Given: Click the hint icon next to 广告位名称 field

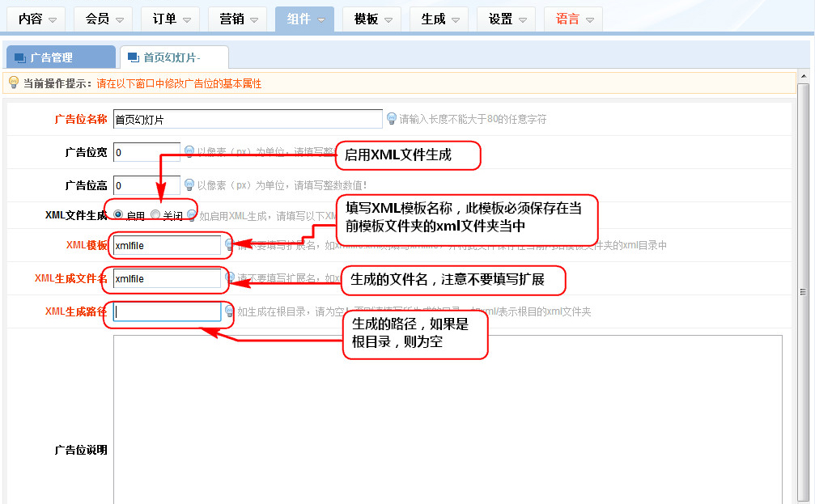Looking at the screenshot, I should point(392,119).
